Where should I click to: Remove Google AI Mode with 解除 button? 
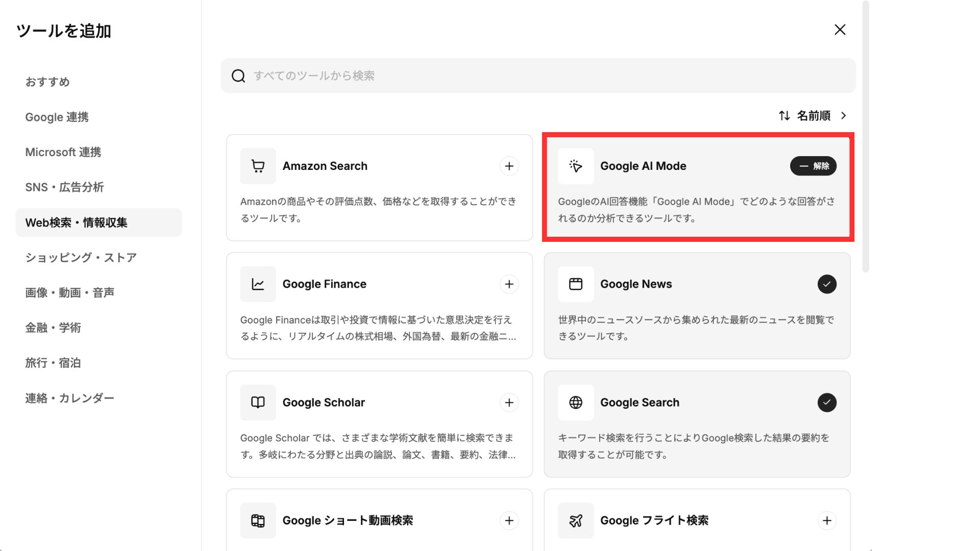(x=813, y=166)
